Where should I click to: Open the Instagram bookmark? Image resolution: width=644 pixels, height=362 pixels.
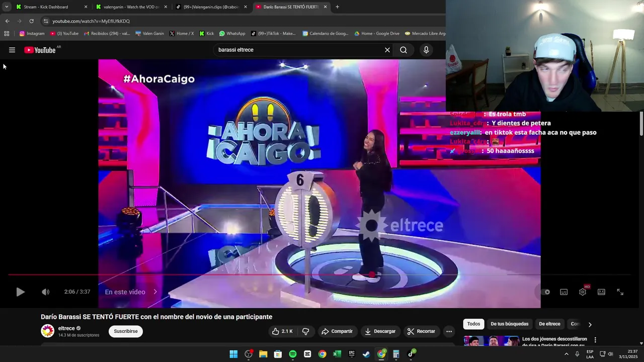[x=32, y=34]
